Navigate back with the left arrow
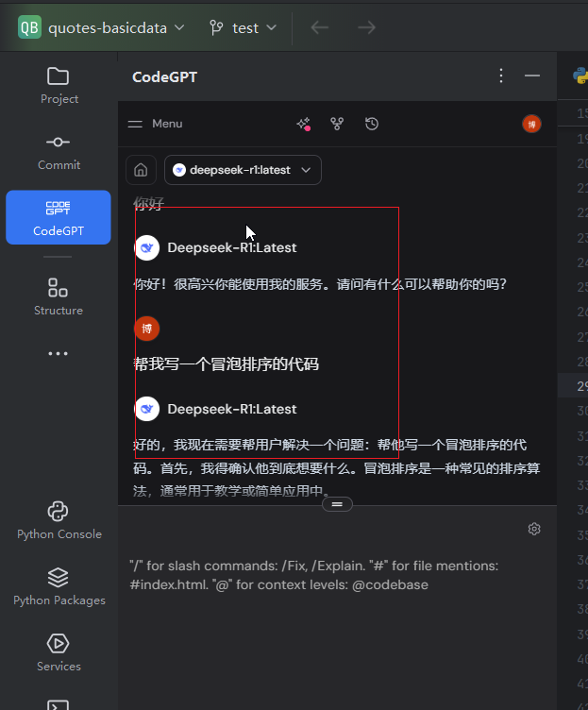 pyautogui.click(x=320, y=27)
